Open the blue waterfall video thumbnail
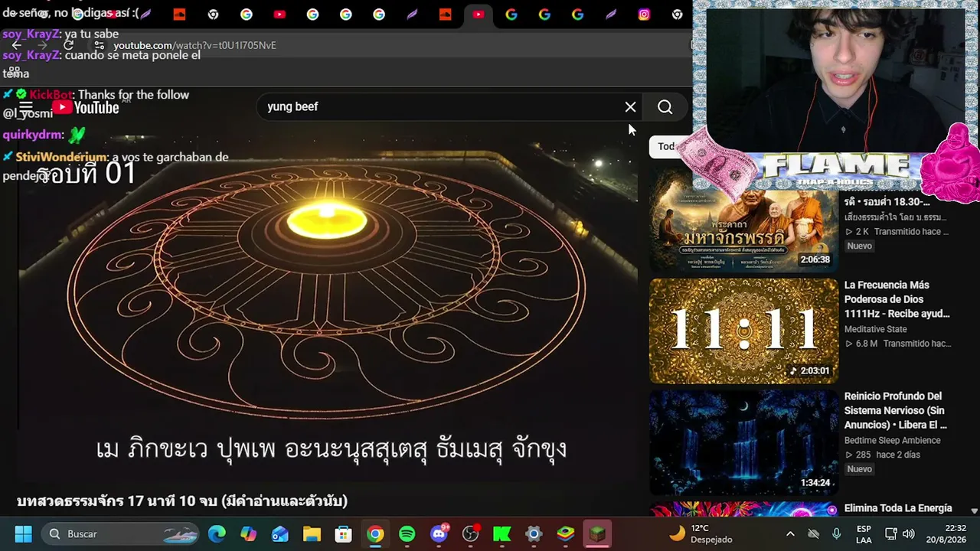This screenshot has height=551, width=980. coord(743,442)
